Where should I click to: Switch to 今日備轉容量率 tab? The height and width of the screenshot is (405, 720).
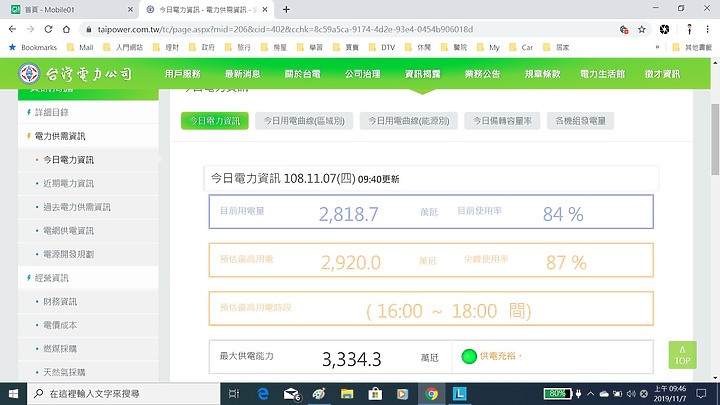[x=502, y=121]
